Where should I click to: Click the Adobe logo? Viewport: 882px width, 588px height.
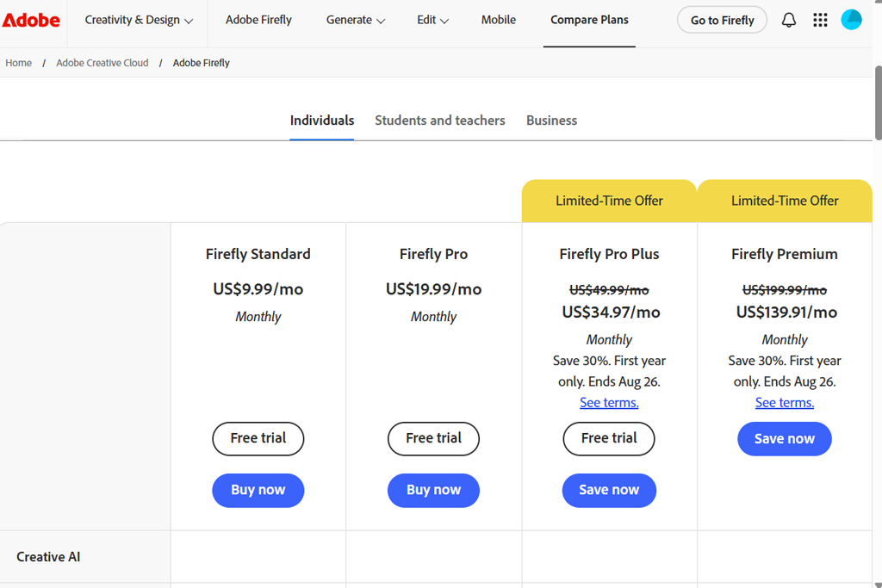pyautogui.click(x=32, y=21)
